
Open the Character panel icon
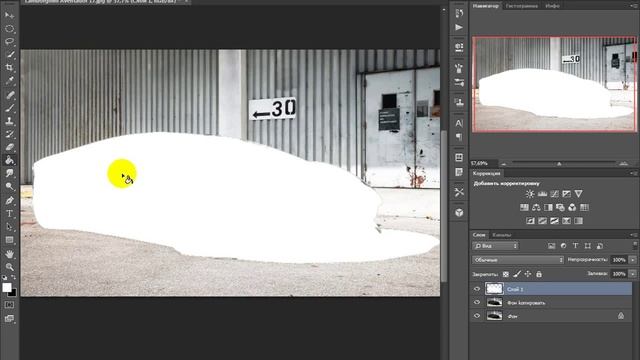click(459, 123)
